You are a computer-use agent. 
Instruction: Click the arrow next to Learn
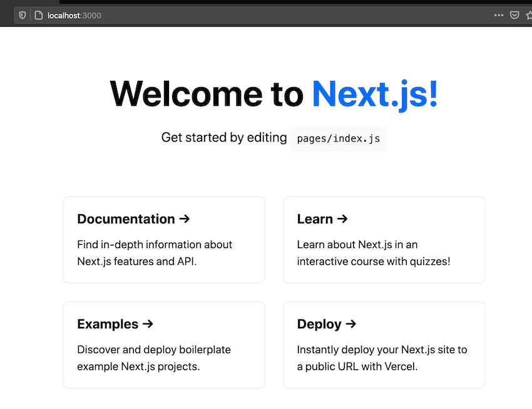click(x=342, y=219)
